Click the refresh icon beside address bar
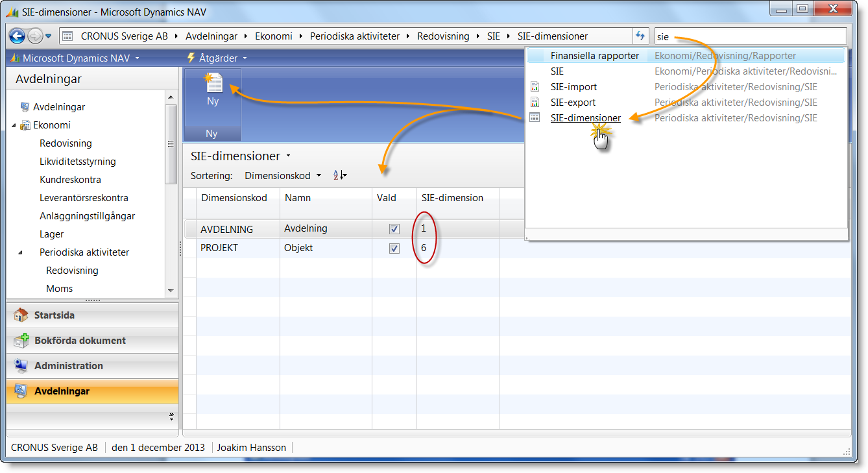The width and height of the screenshot is (868, 473). 641,36
